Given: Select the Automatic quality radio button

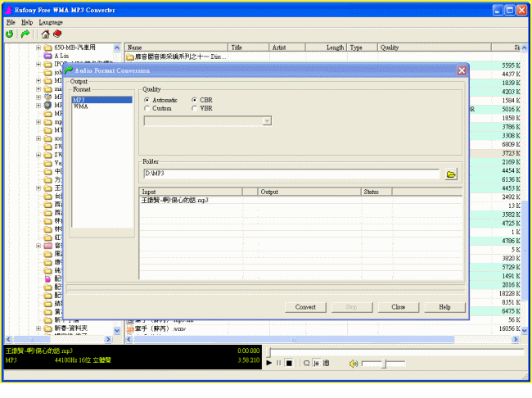Looking at the screenshot, I should tap(147, 100).
